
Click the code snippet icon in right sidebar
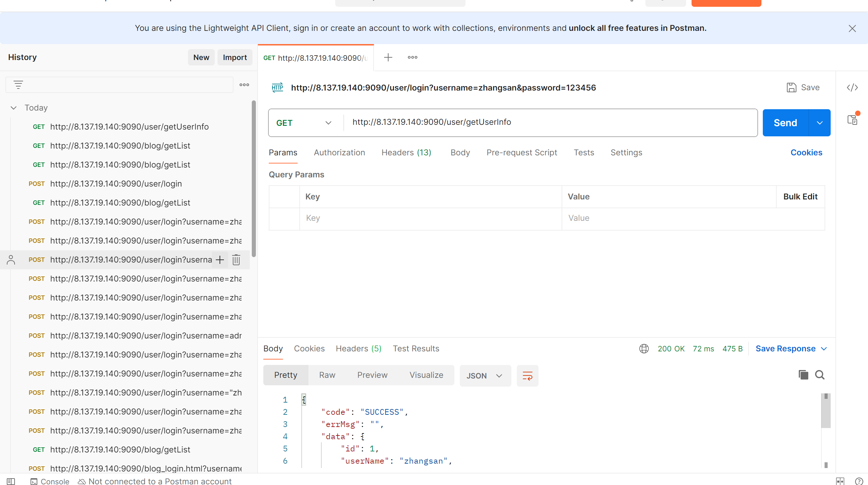(x=852, y=88)
